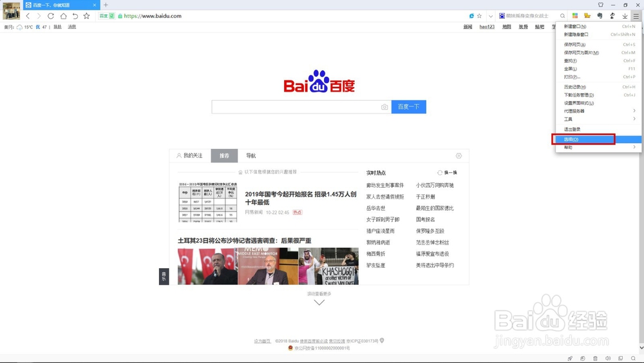The image size is (644, 363).
Task: Click the feed settings gear icon
Action: (459, 156)
